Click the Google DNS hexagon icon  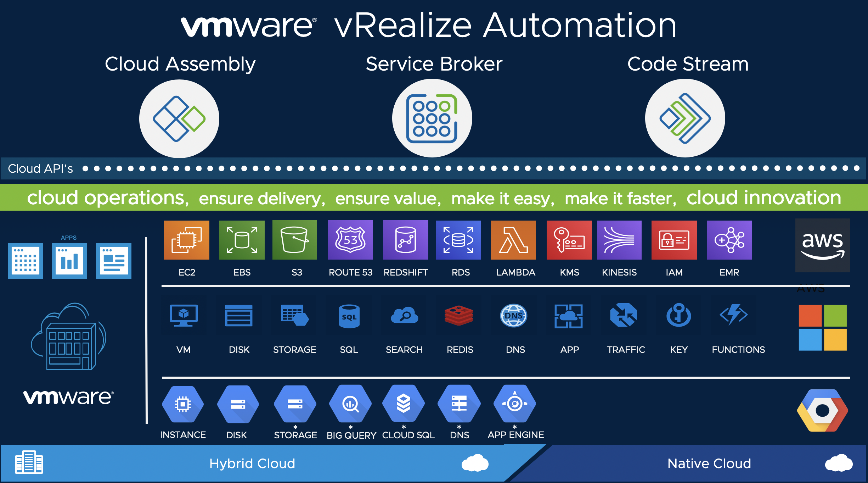click(x=459, y=403)
